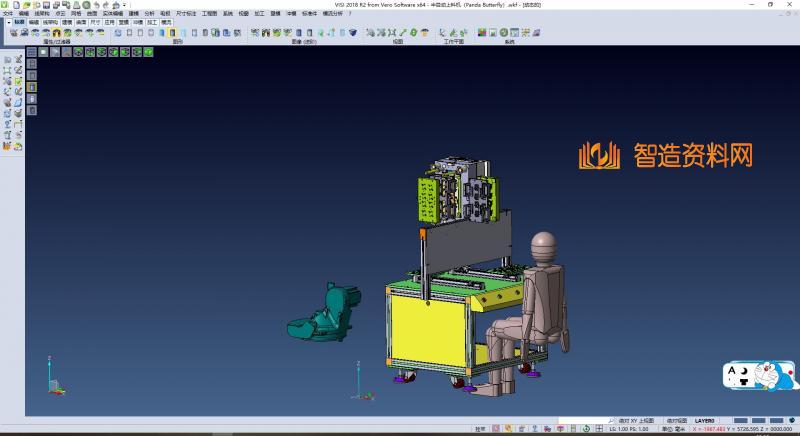
Task: Click the highlighted yellow icon in 图形 group
Action: click(172, 33)
